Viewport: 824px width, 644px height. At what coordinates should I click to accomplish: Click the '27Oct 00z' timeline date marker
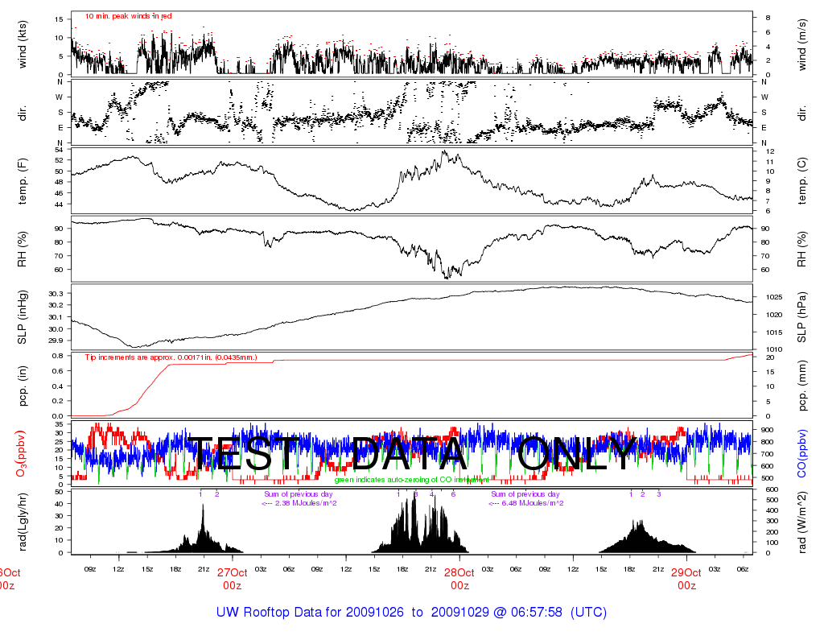(233, 579)
